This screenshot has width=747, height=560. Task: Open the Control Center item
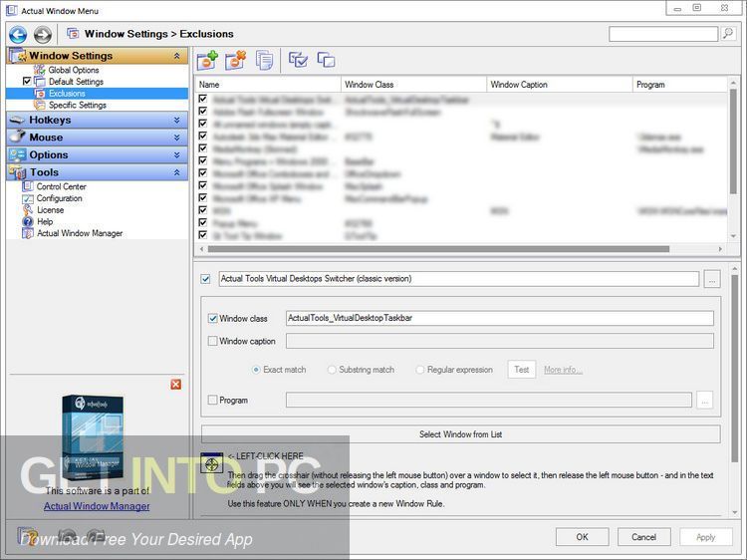coord(61,186)
